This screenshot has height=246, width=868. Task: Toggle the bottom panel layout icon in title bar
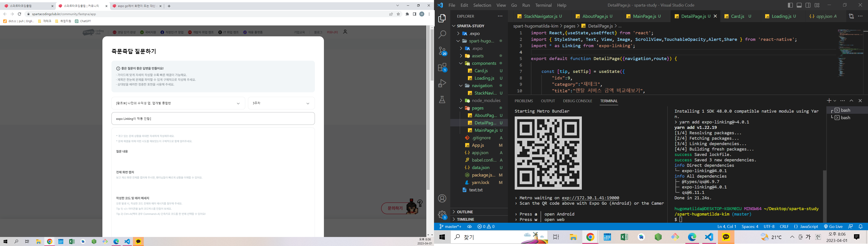point(799,5)
